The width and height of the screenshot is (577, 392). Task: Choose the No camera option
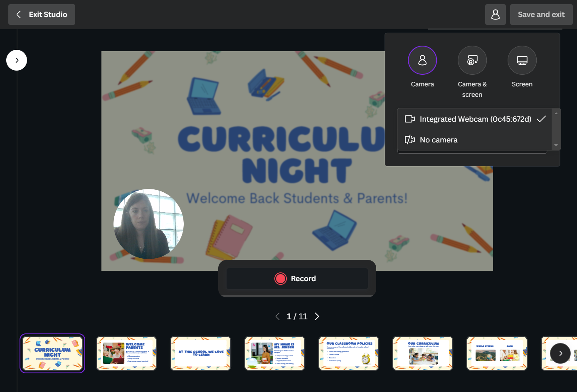475,140
